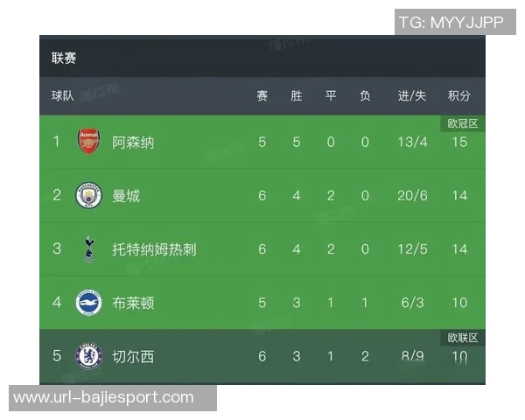Open team name 阿森纳
Viewport: 525px width, 420px height.
(x=133, y=142)
